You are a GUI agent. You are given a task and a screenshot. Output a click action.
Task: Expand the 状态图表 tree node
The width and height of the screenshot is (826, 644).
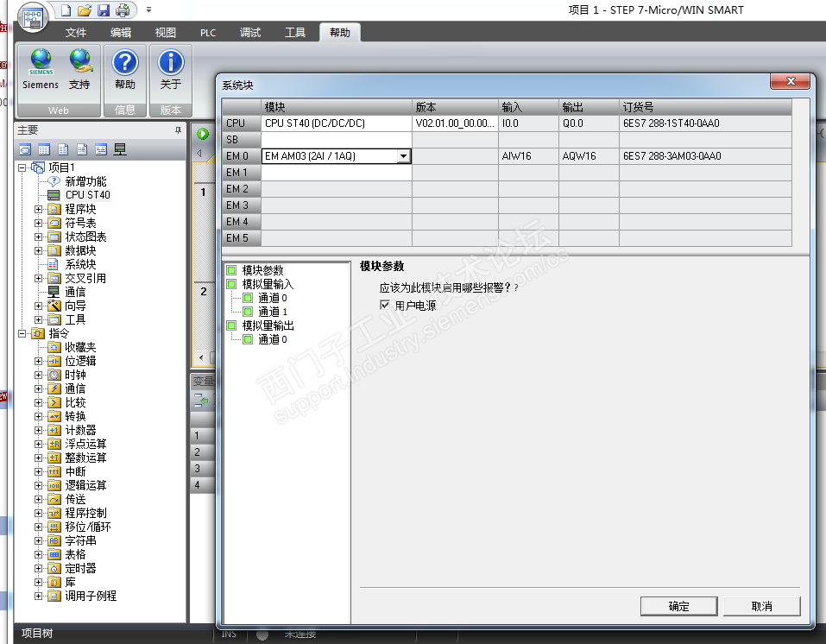tap(39, 237)
